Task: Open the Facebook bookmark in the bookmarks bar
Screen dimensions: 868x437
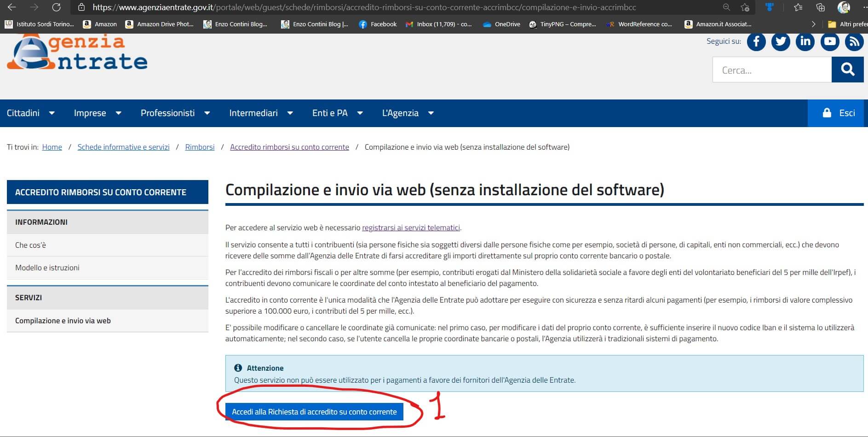Action: [378, 24]
